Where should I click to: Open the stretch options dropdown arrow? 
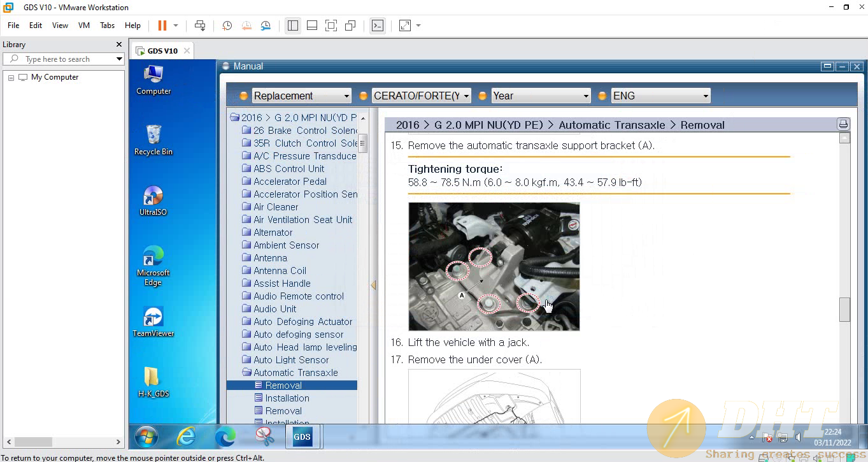pyautogui.click(x=418, y=25)
